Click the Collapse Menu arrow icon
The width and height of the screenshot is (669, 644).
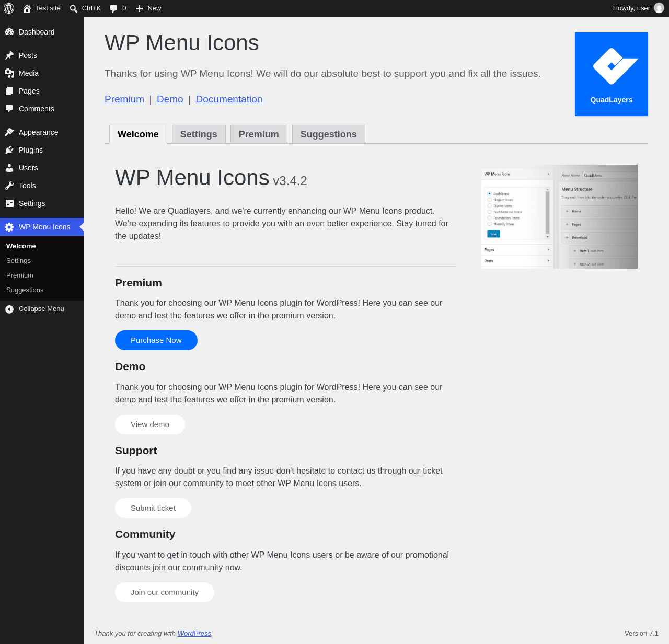click(9, 309)
